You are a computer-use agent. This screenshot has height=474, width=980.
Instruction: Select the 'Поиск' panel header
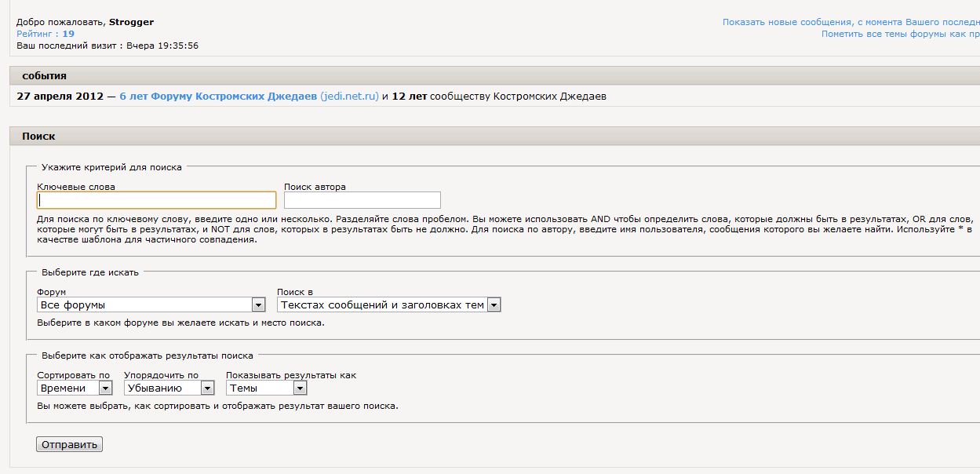[x=38, y=136]
